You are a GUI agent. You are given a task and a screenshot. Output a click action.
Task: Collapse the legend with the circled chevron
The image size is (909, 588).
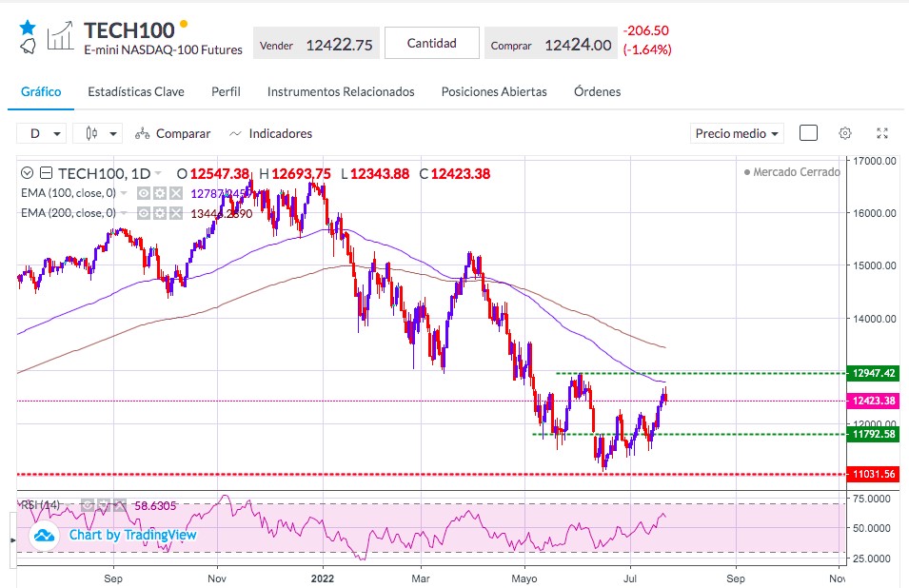[x=27, y=172]
